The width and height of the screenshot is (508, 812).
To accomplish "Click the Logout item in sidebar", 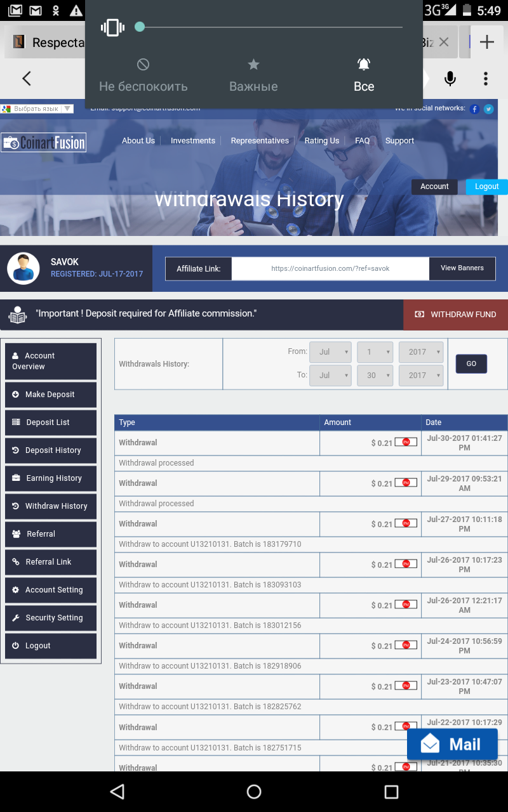I will point(51,646).
